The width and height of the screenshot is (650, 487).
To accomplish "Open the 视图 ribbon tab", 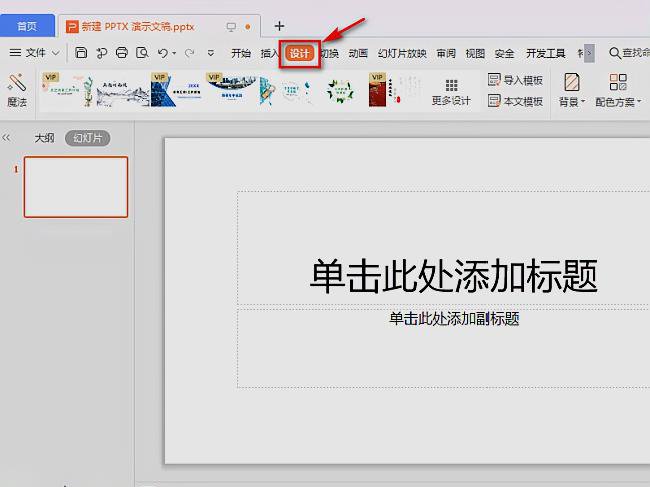I will [x=475, y=53].
